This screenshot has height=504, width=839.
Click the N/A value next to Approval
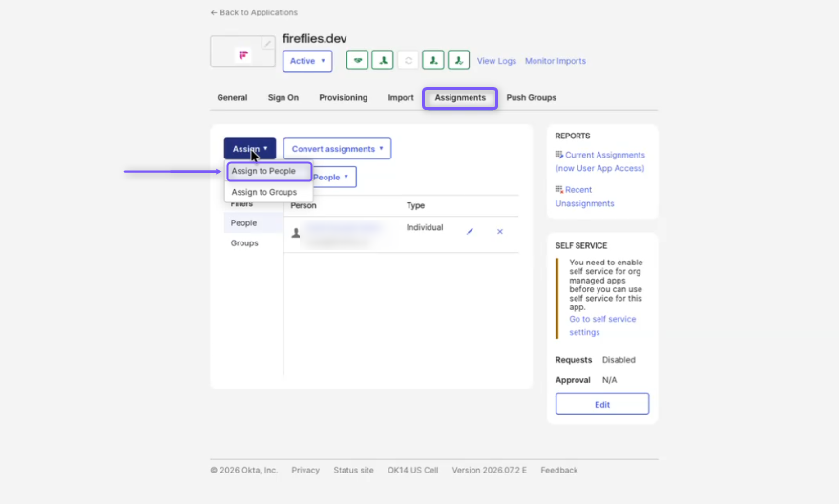pyautogui.click(x=610, y=380)
